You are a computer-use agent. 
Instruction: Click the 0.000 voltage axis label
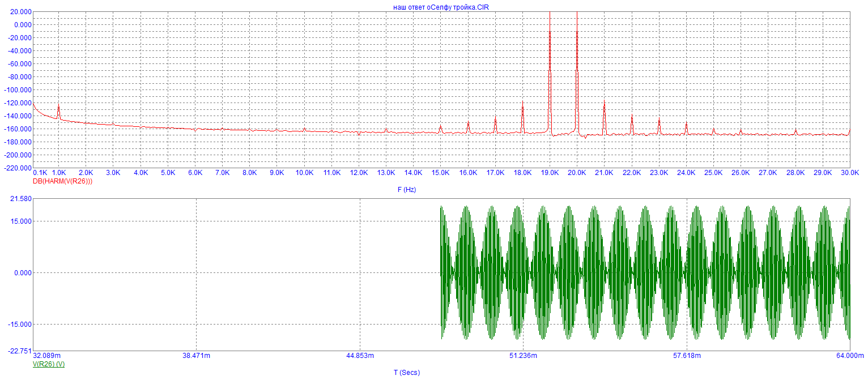tap(22, 272)
